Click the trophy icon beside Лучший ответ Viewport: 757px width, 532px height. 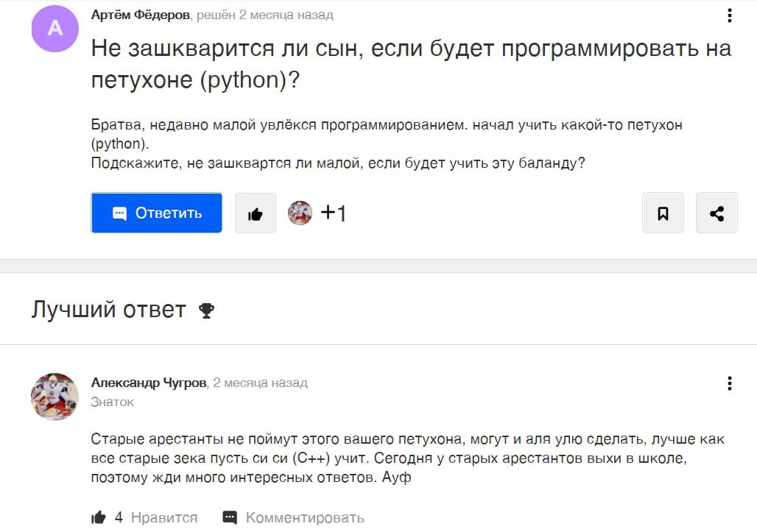coord(207,310)
